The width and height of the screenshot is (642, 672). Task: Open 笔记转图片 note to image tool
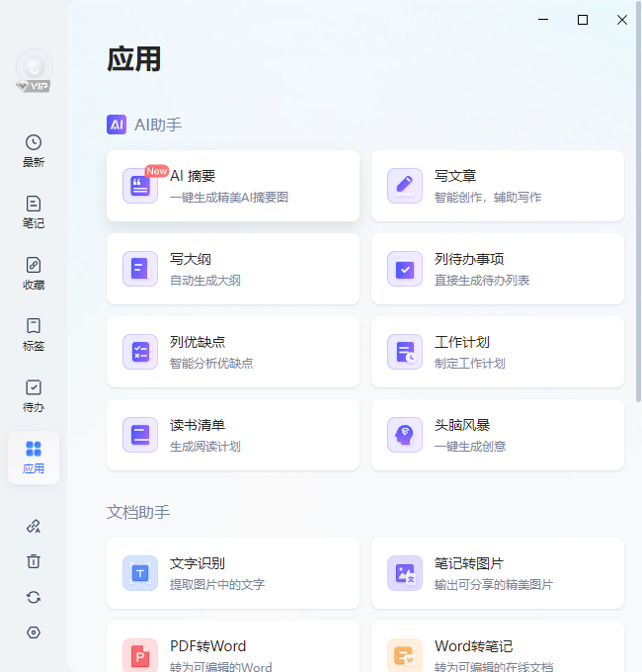[x=497, y=573]
